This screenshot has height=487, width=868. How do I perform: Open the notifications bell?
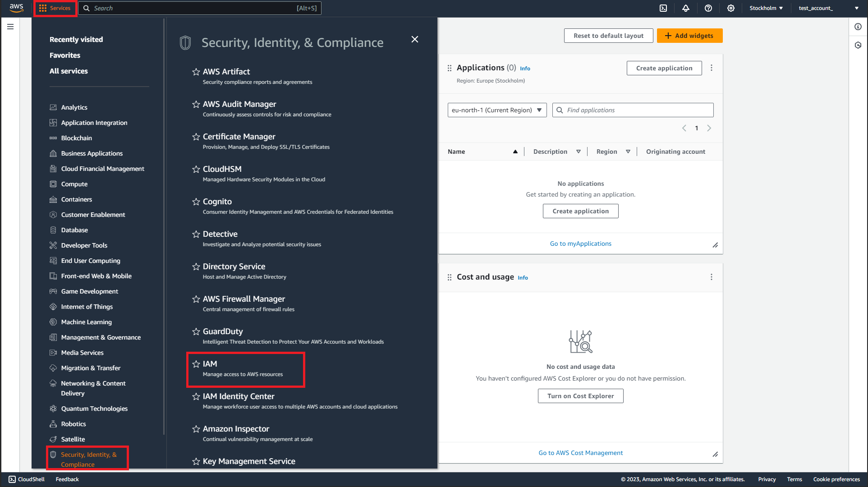tap(686, 8)
